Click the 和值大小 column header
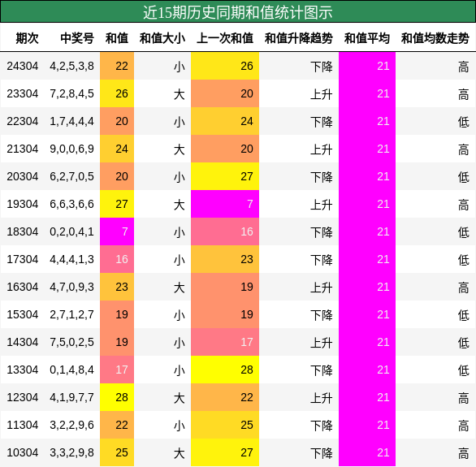Screen dimensions: 476x467 162,38
